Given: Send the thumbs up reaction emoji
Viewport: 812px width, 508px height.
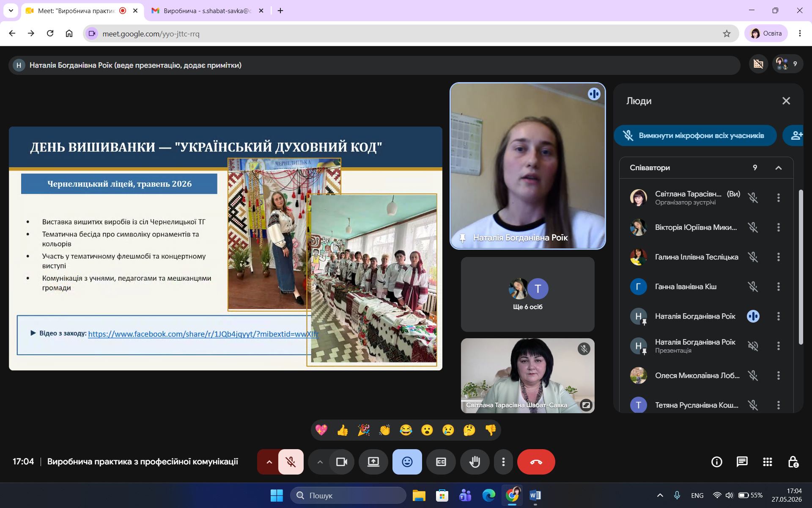Looking at the screenshot, I should pos(343,431).
